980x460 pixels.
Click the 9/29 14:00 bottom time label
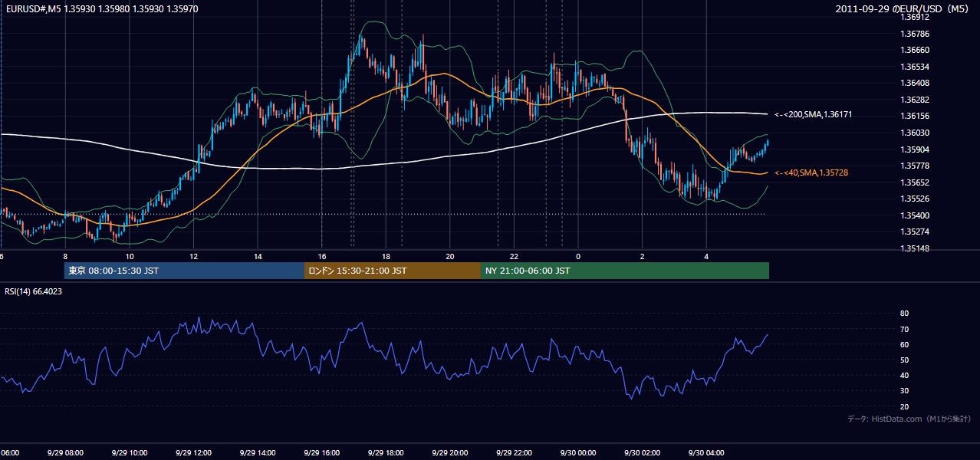point(257,453)
